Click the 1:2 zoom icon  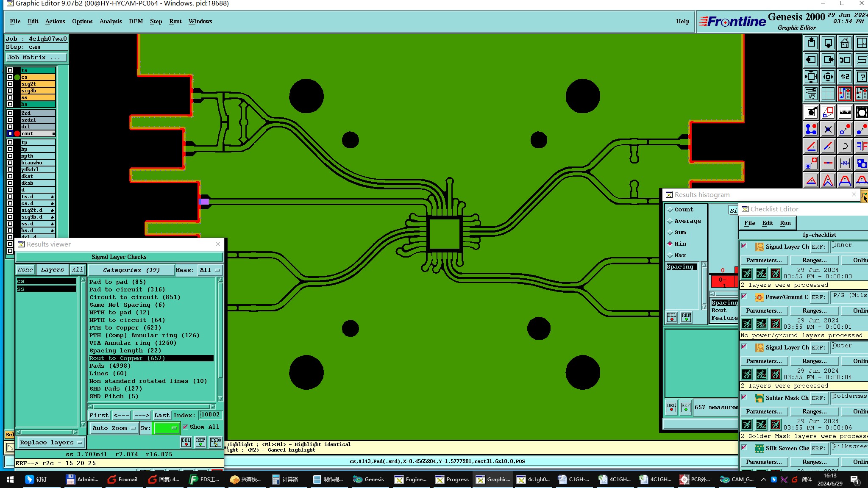tap(845, 77)
